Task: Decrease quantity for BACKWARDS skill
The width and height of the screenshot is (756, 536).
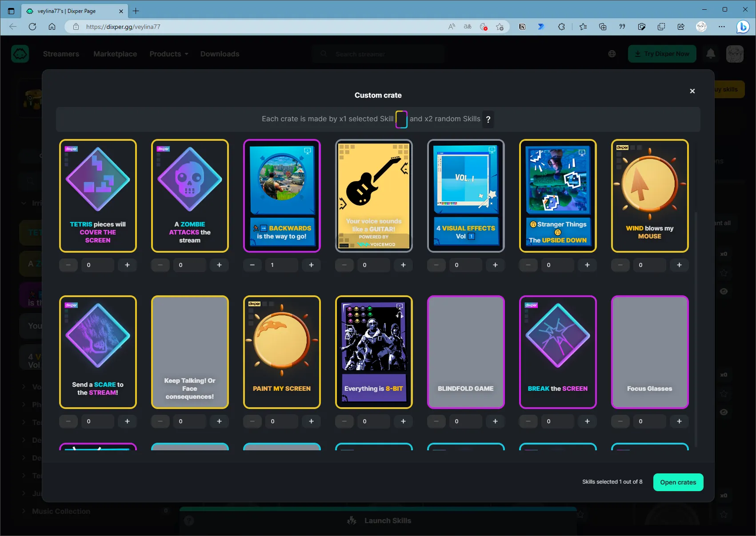Action: tap(252, 265)
